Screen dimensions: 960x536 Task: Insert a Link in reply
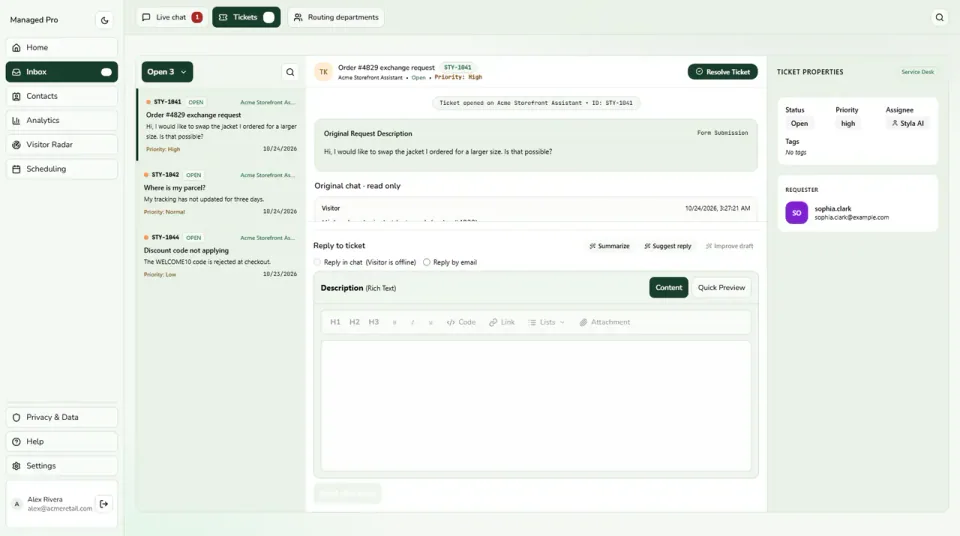click(502, 322)
